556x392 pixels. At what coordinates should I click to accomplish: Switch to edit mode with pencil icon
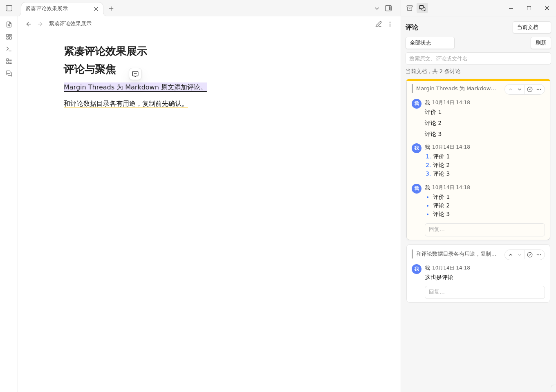click(x=379, y=24)
